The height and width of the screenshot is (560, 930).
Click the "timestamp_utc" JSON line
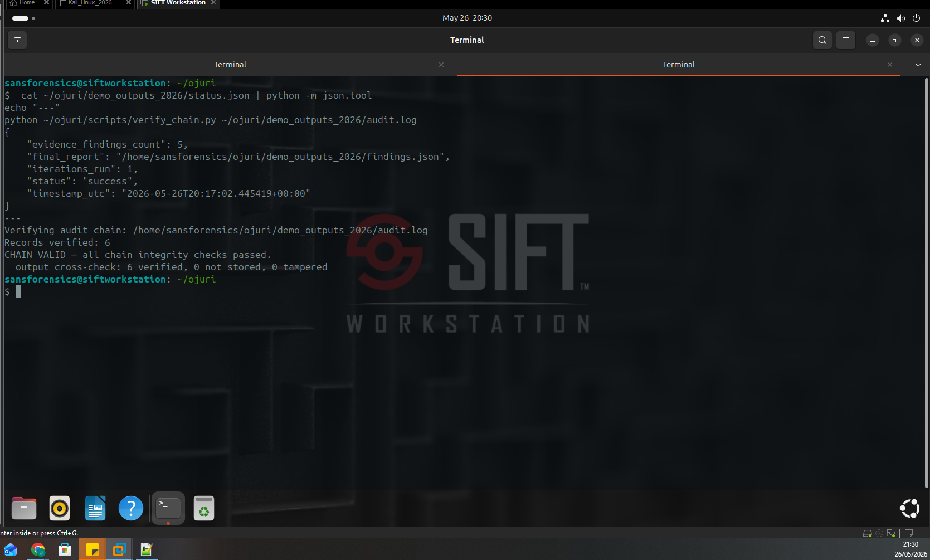click(168, 193)
